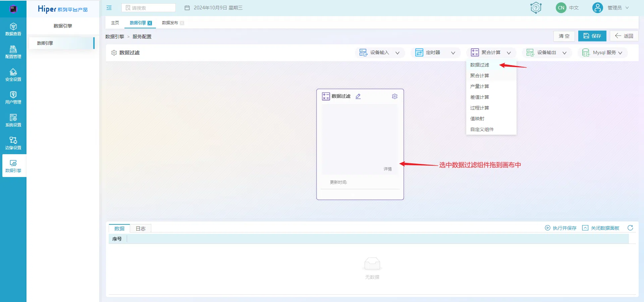
Task: Expand the 定时器 dropdown arrow
Action: coord(453,53)
